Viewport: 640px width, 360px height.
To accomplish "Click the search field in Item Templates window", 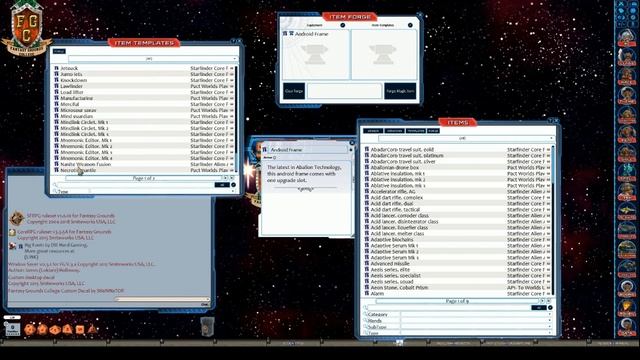I will click(136, 184).
